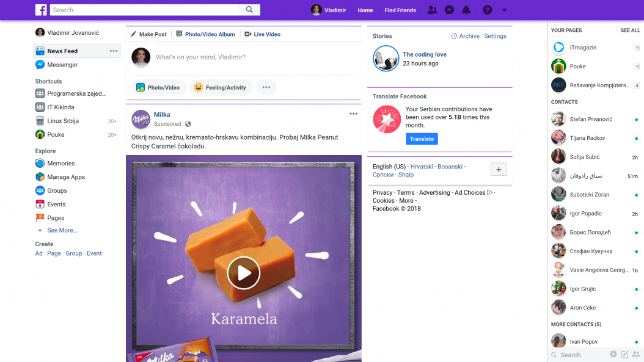Expand See More in Explore section

pyautogui.click(x=62, y=230)
